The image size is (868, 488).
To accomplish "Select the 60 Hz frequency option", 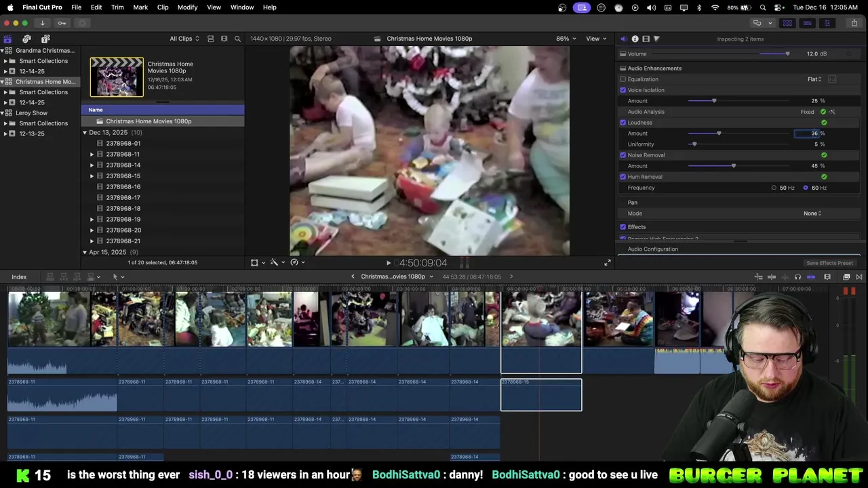I will (806, 188).
